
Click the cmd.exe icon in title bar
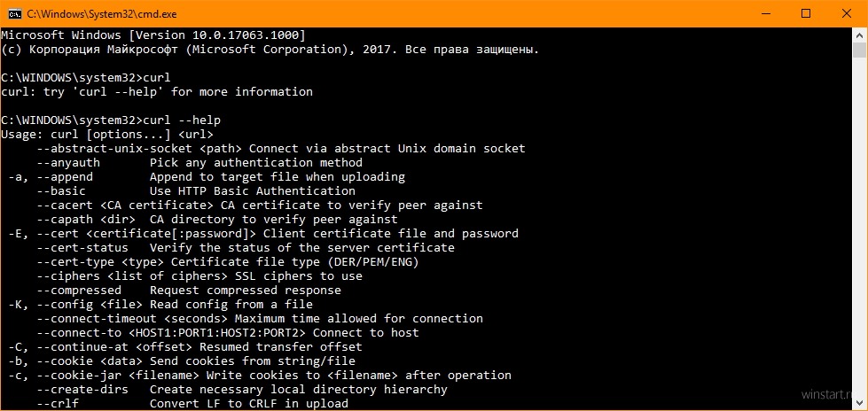point(14,13)
